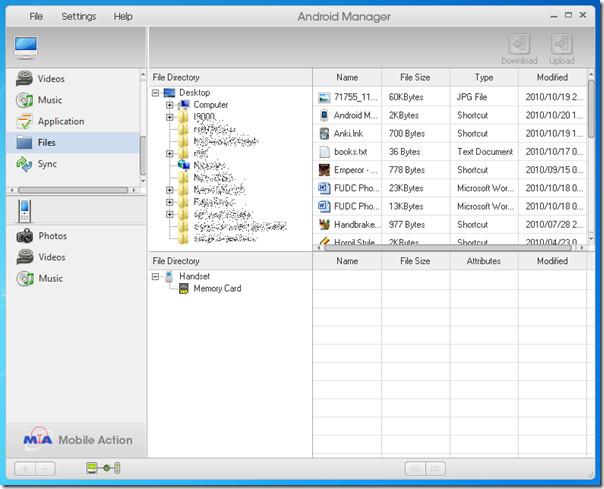Click the PC file list vertical scrollbar
604x489 pixels.
pos(591,109)
